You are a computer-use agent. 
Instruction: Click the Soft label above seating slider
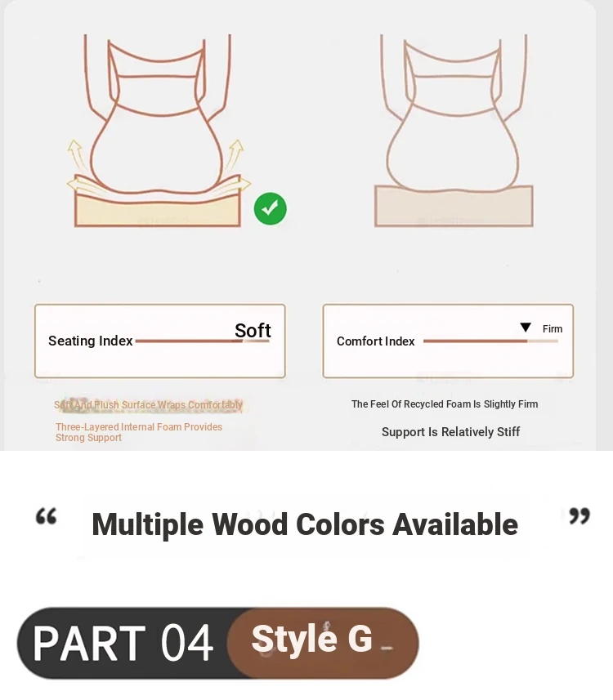coord(253,330)
